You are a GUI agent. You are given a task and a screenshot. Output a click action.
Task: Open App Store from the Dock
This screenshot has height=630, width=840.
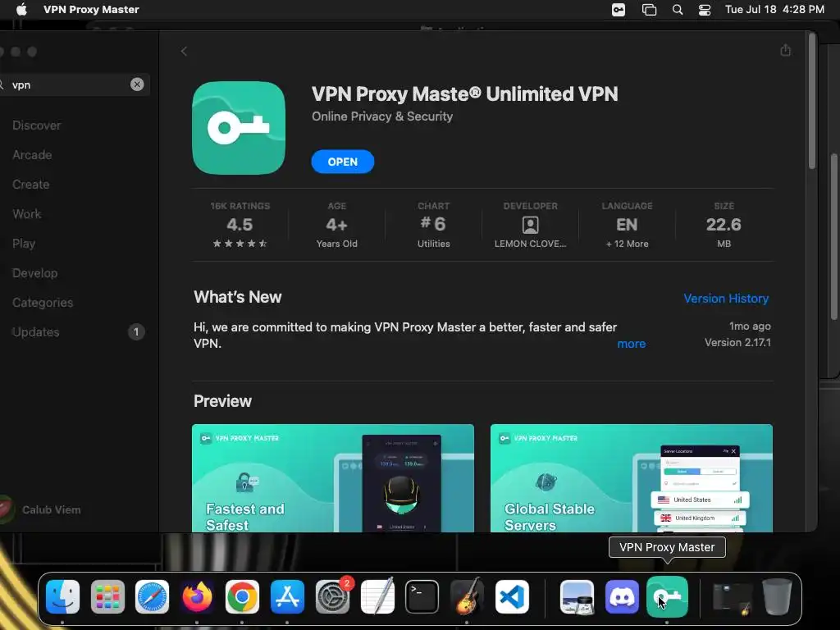tap(287, 596)
